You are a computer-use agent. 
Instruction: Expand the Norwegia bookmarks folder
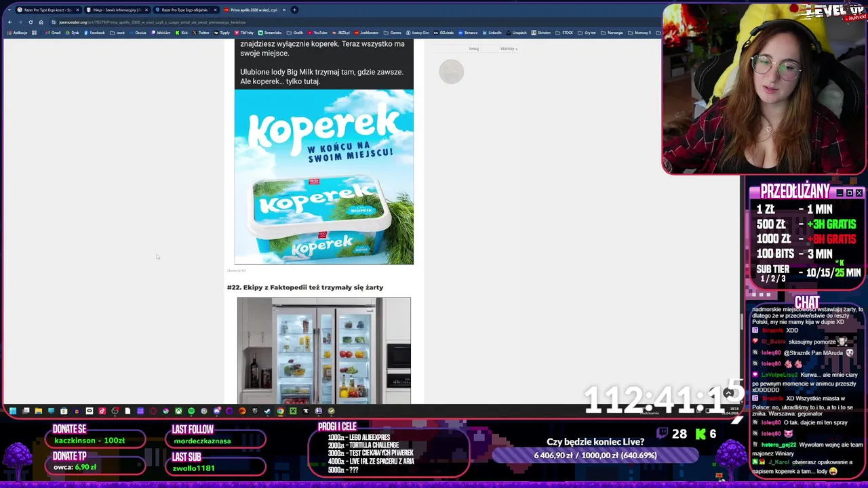click(612, 33)
